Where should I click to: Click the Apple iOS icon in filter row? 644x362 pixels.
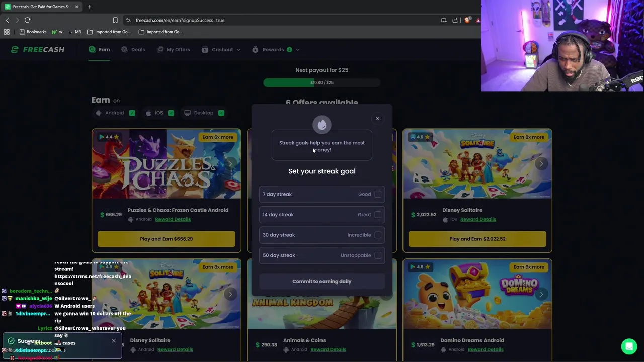[x=148, y=113]
